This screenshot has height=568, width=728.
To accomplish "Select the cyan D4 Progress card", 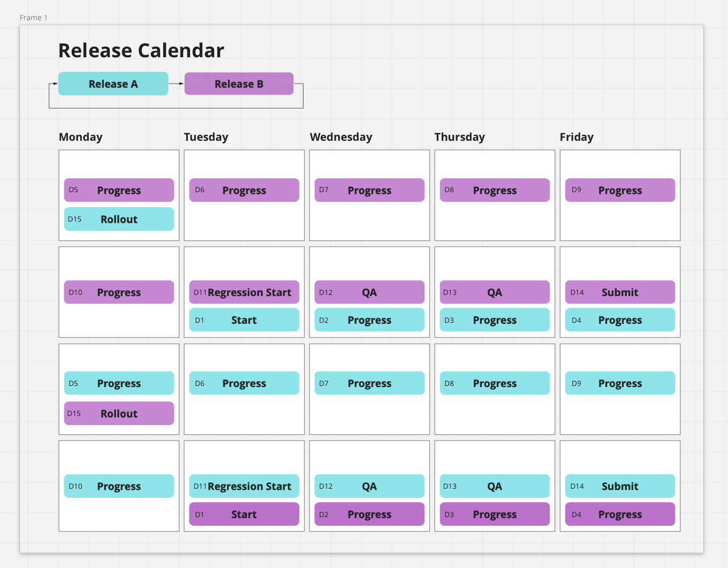I will pos(620,320).
